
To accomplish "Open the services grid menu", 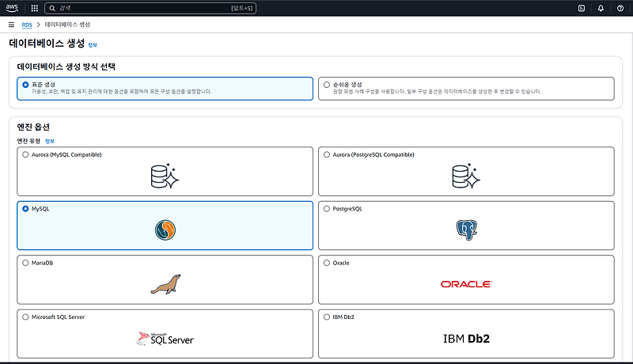I will 35,8.
